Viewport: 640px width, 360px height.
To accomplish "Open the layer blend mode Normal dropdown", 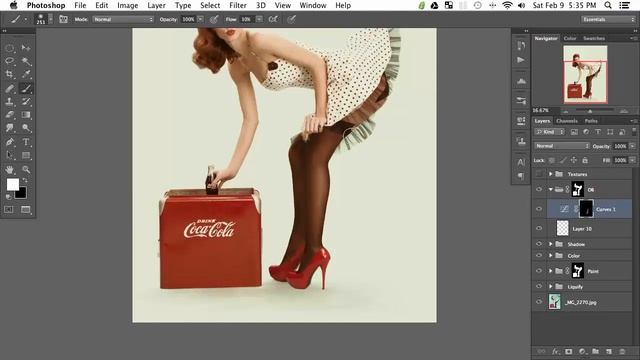I will 562,146.
